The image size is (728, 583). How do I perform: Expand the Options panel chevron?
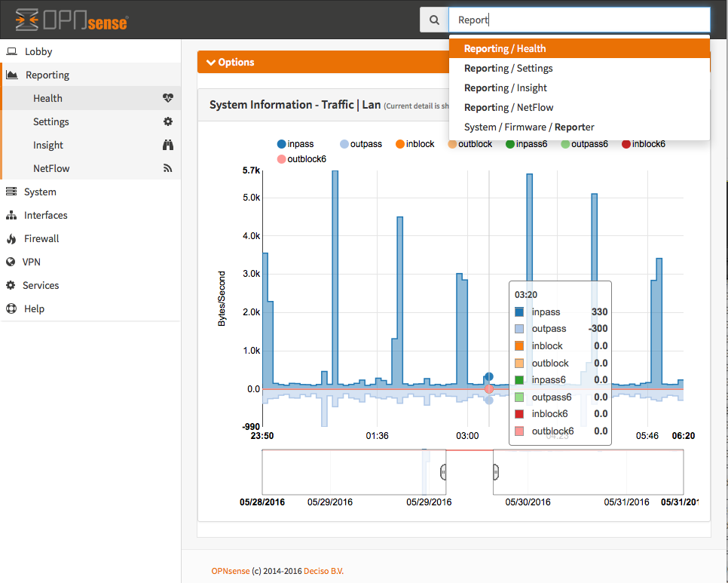pyautogui.click(x=211, y=63)
